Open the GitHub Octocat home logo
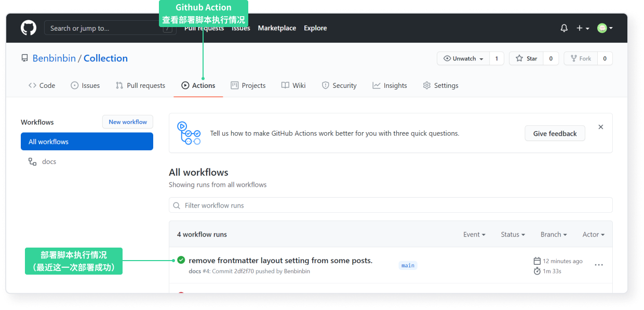This screenshot has height=310, width=644. 29,28
